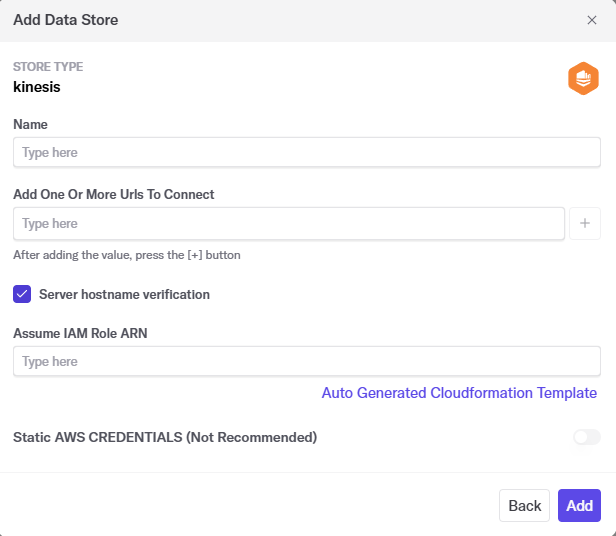
Task: Click the Add One Or More Urls label
Action: tap(113, 194)
